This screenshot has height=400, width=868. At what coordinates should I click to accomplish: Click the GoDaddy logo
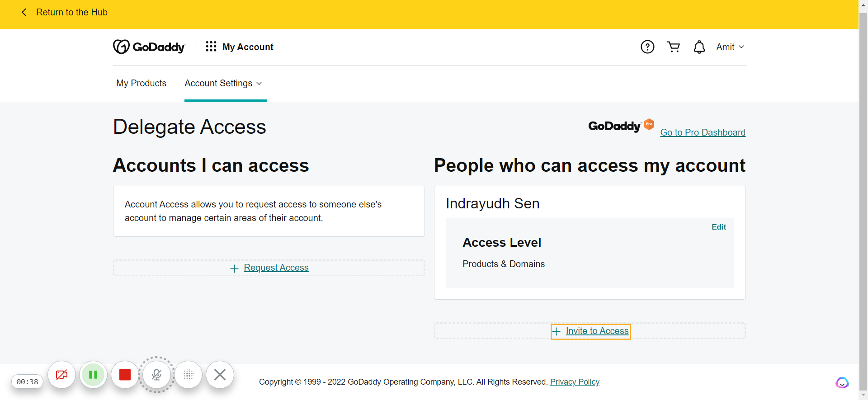(x=149, y=47)
